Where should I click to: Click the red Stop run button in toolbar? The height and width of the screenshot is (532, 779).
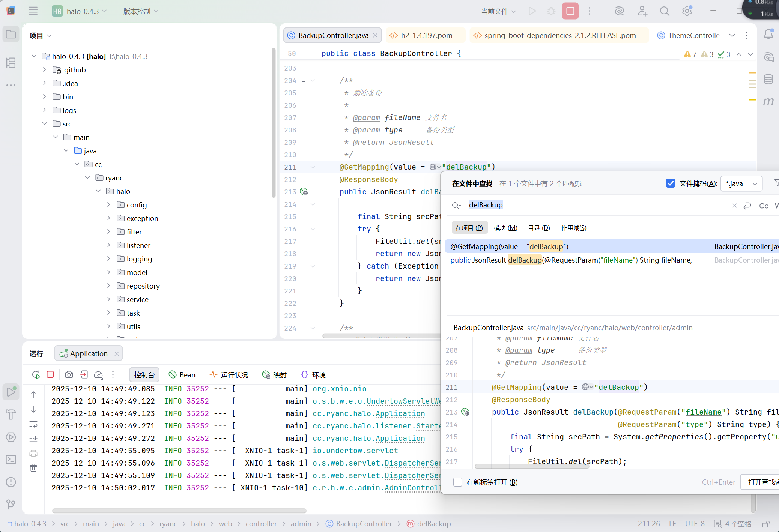570,11
